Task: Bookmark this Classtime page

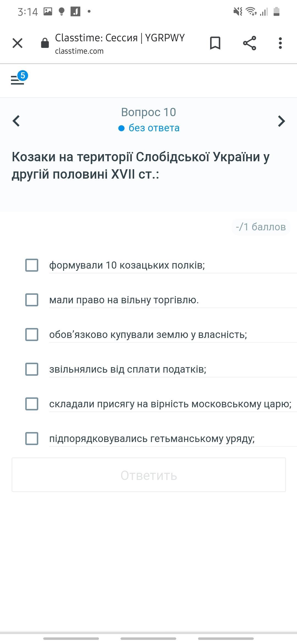Action: [x=215, y=43]
